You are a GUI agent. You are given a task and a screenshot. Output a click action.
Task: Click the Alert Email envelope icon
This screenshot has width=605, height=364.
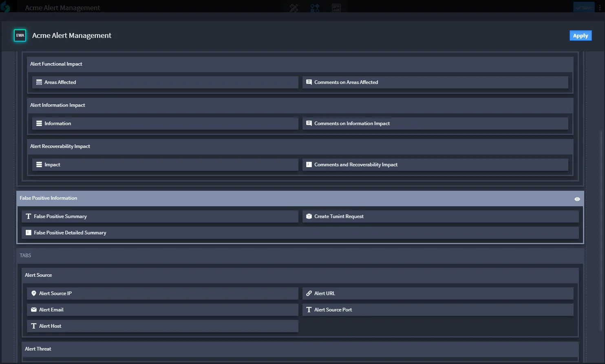click(34, 310)
